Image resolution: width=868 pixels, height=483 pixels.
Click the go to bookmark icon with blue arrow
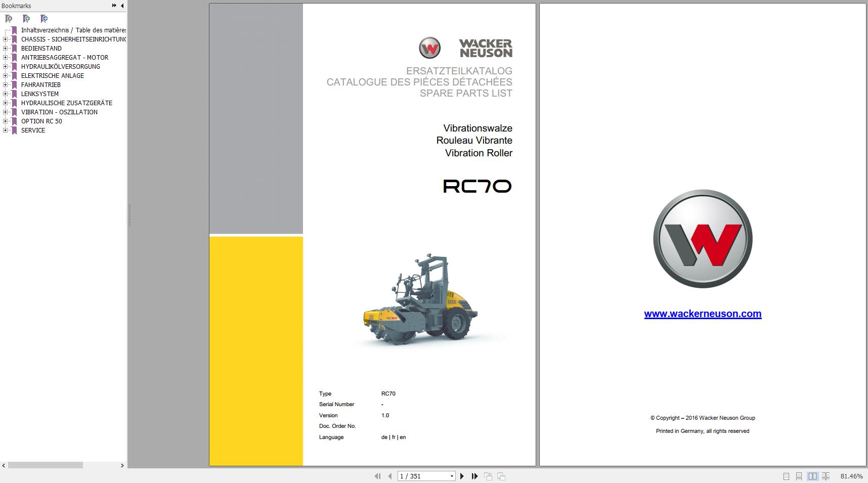[44, 19]
